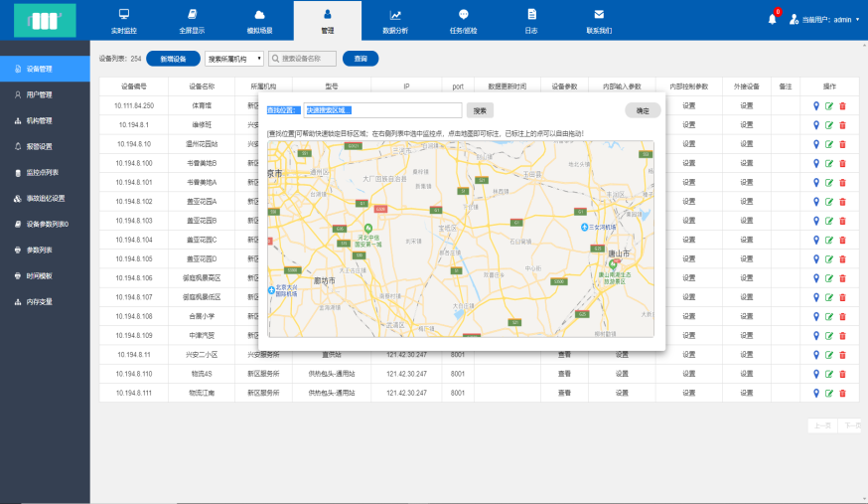Image resolution: width=868 pixels, height=504 pixels.
Task: Delete the 物流江南 device with trash icon
Action: [x=842, y=393]
